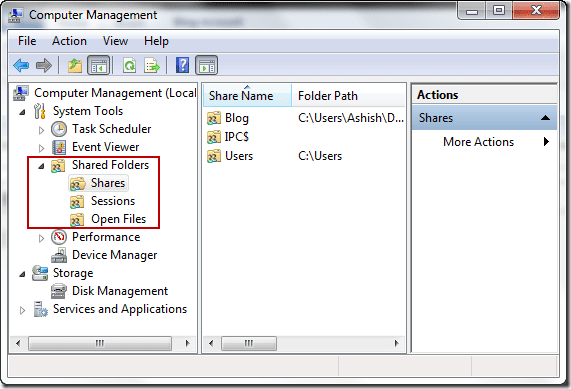Click the Users share icon
Viewport: 571px width, 389px height.
[x=214, y=156]
